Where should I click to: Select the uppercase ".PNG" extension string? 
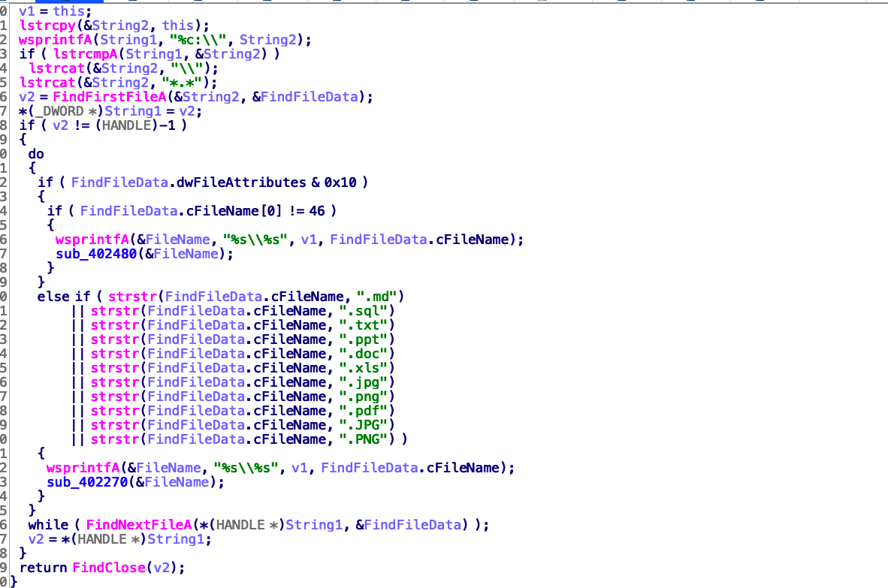point(363,440)
